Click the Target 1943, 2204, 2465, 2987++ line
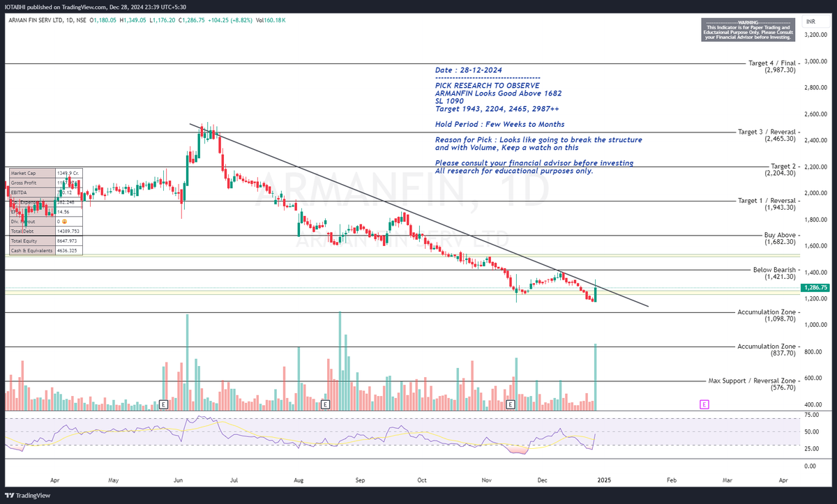This screenshot has width=837, height=504. pos(497,109)
